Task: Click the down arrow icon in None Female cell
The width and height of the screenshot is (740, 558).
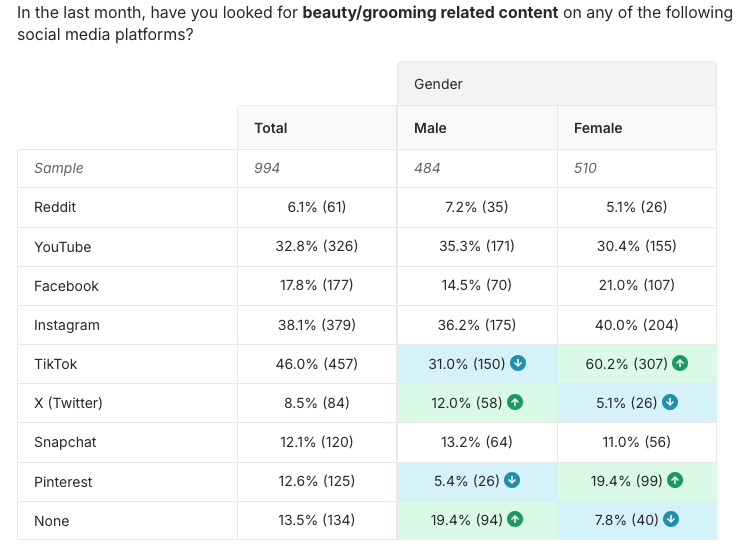Action: [670, 520]
